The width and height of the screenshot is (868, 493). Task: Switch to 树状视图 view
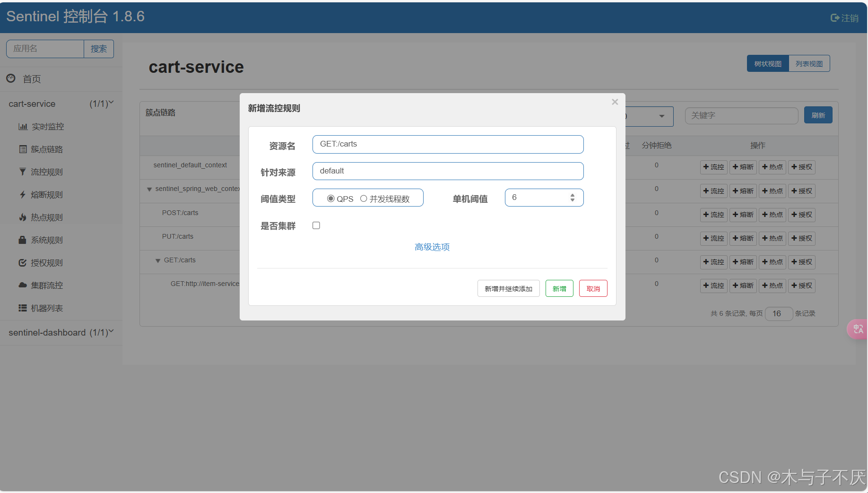[x=767, y=63]
